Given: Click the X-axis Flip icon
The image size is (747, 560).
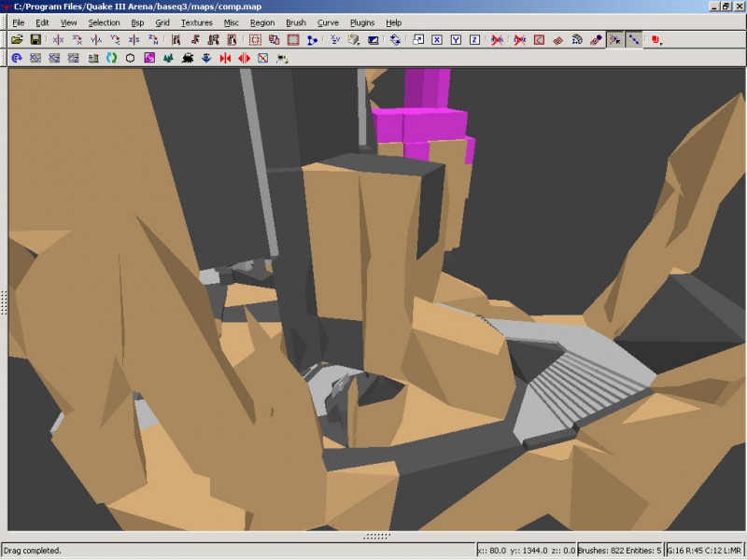Looking at the screenshot, I should point(58,40).
